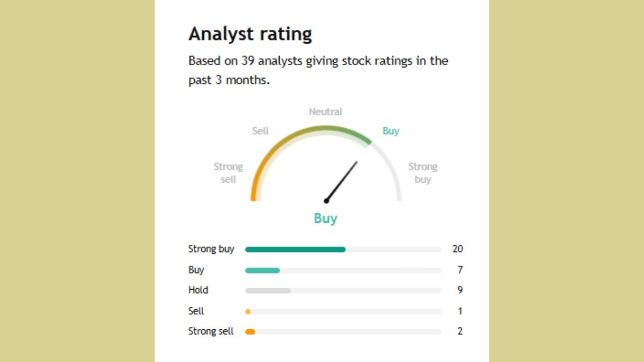The width and height of the screenshot is (644, 362).
Task: Click the Strong buy count 20
Action: click(457, 249)
